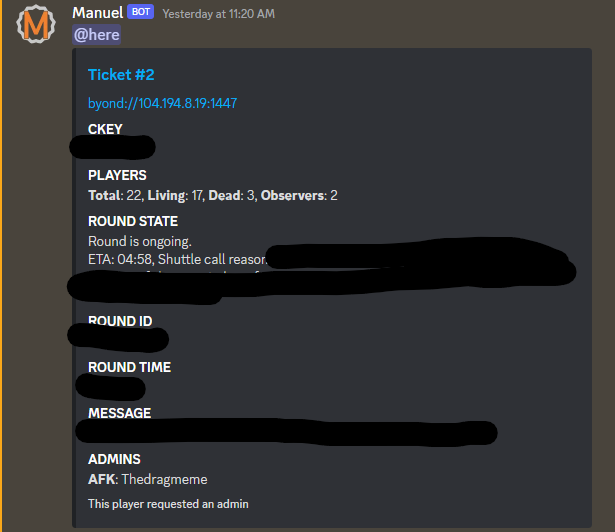Click the message timestamp Yesterday at 11:20 AM
The width and height of the screenshot is (615, 532).
[218, 14]
